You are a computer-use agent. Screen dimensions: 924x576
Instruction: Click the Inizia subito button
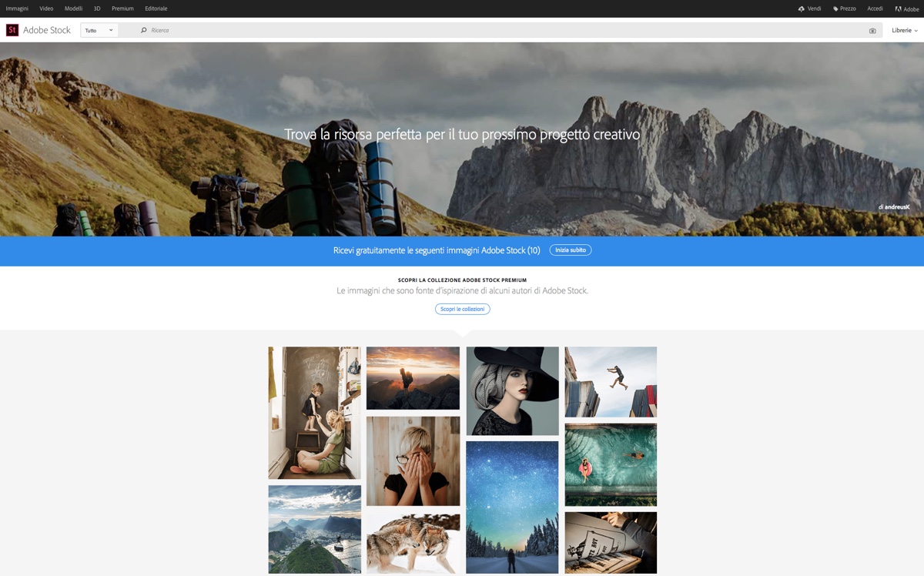coord(570,249)
